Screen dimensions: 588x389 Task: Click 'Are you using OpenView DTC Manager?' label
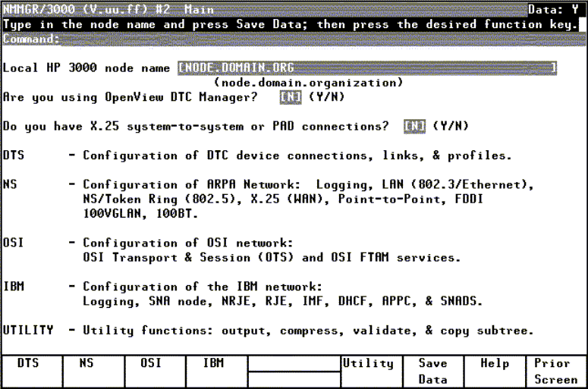tap(130, 97)
